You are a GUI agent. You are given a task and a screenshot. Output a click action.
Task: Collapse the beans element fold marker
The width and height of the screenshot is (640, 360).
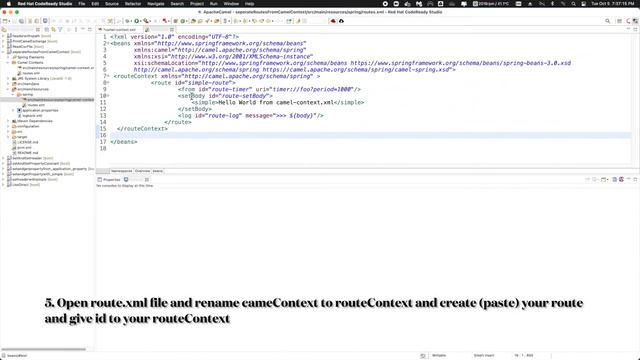(x=108, y=43)
